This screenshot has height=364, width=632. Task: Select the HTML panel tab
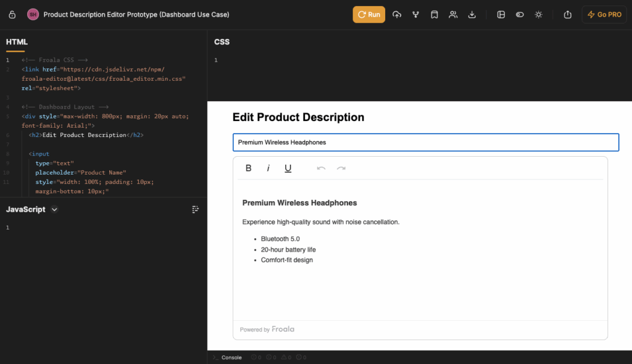pos(17,42)
